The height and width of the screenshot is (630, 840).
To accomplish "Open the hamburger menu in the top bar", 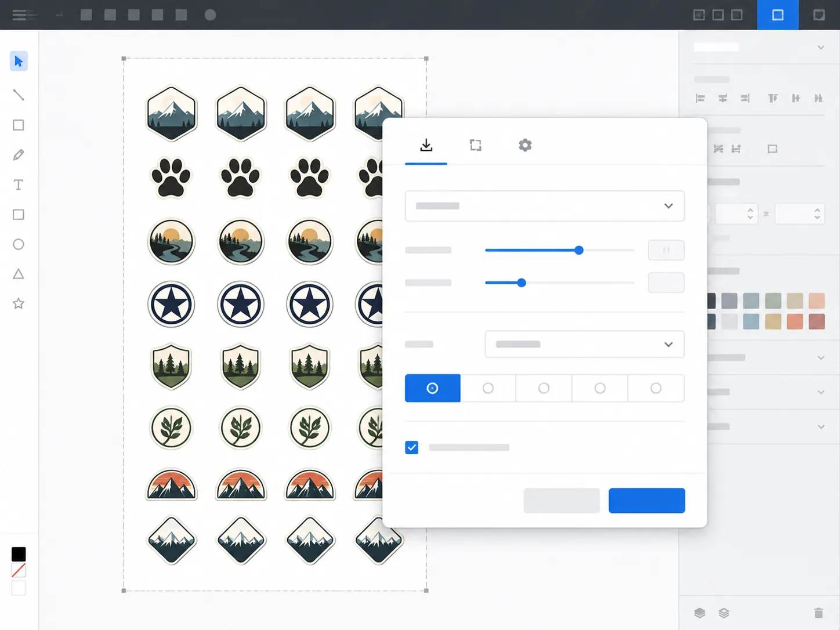I will coord(19,15).
